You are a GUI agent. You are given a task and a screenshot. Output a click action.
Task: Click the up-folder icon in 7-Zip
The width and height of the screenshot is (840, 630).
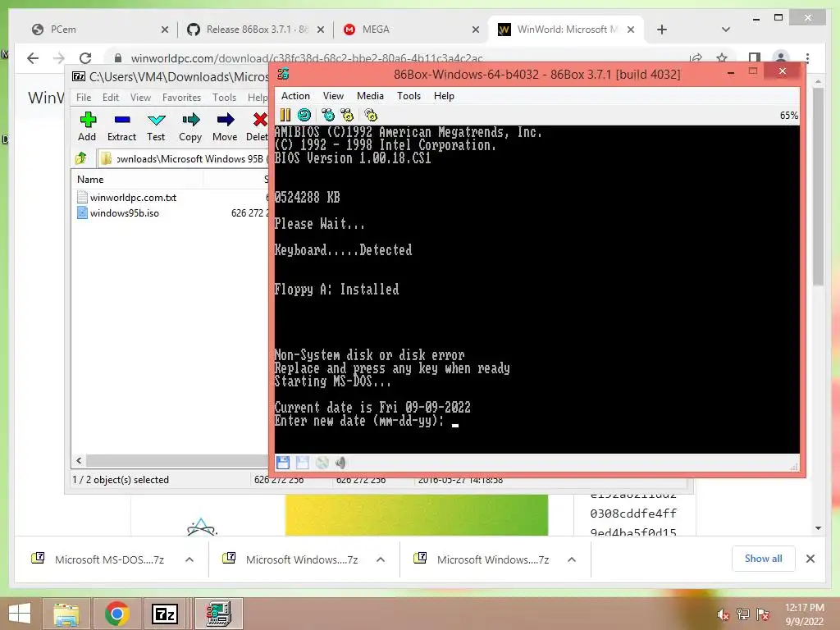pyautogui.click(x=81, y=158)
